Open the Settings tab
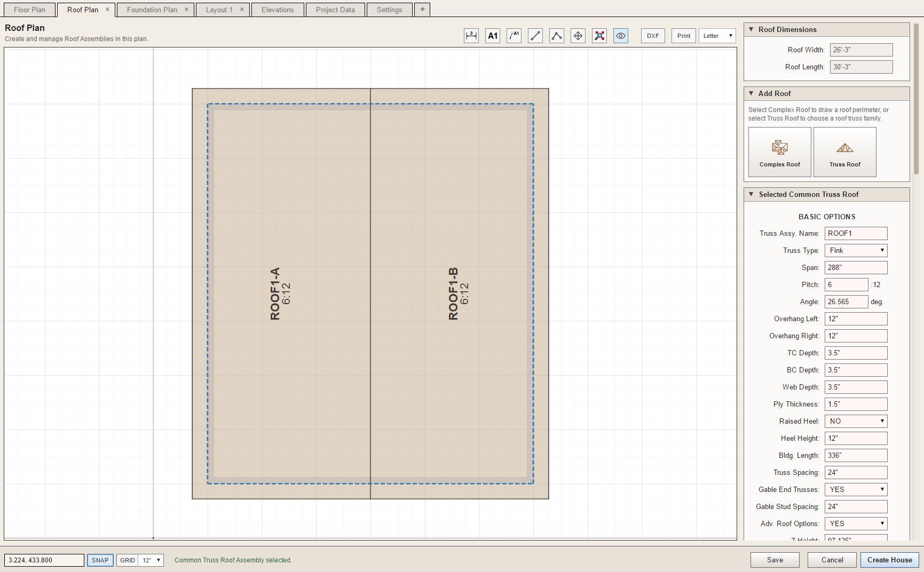The image size is (924, 572). pyautogui.click(x=389, y=10)
